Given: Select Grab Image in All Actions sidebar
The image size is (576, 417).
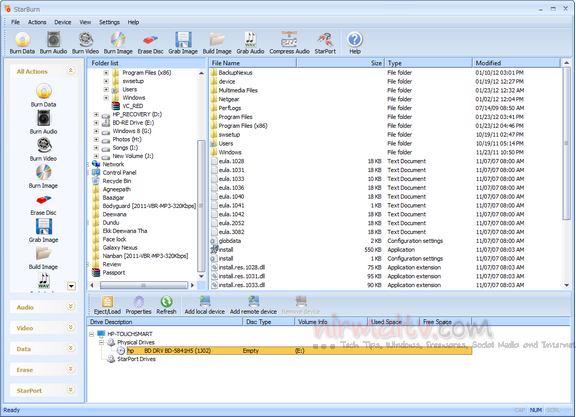Looking at the screenshot, I should 43,231.
